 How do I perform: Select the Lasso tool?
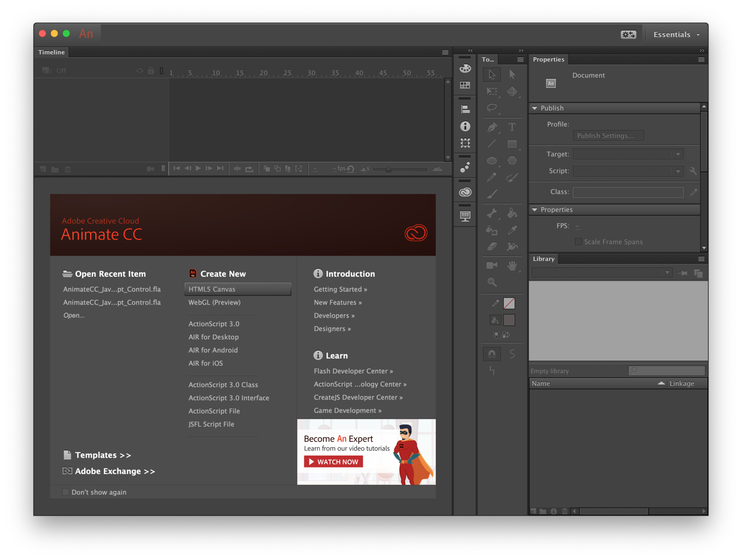tap(491, 108)
